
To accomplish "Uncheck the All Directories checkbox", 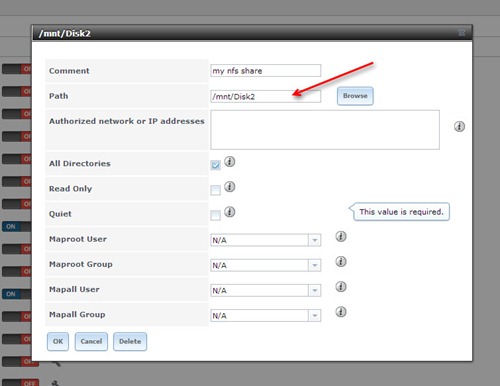I will click(x=215, y=165).
